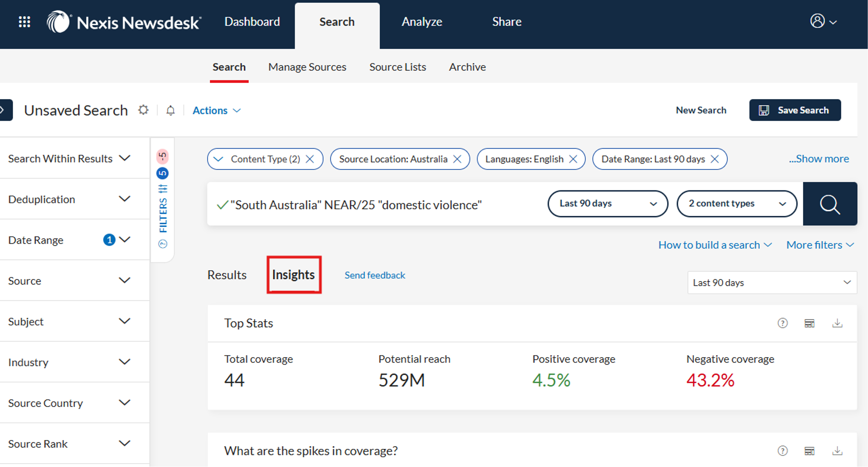
Task: View Top Stats data table icon
Action: tap(809, 323)
